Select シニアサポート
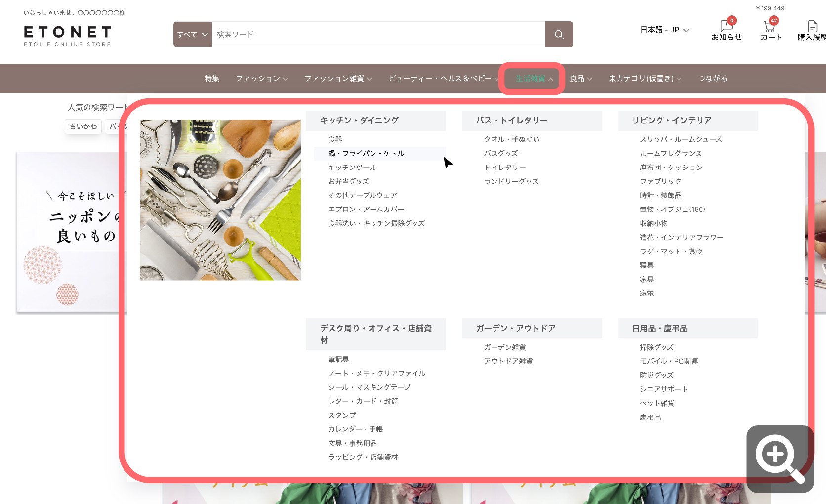 point(664,389)
